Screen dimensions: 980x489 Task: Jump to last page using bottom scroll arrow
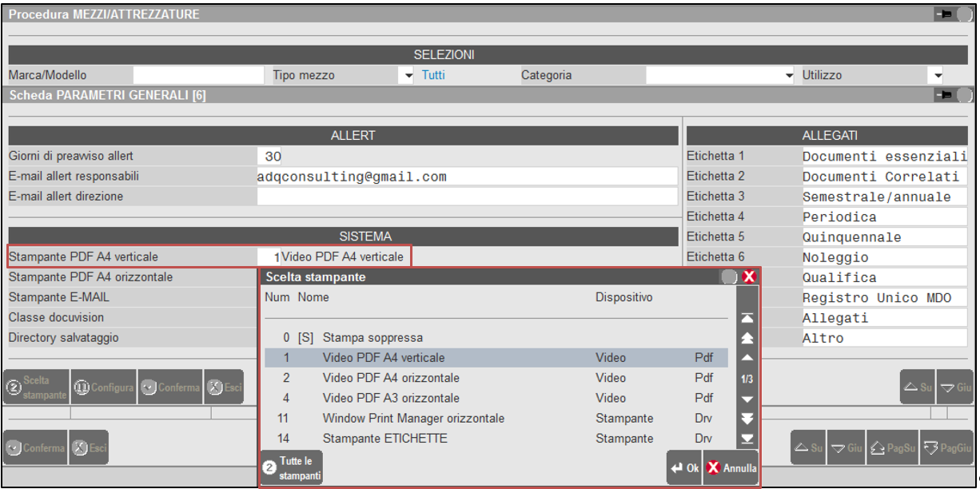pyautogui.click(x=747, y=439)
